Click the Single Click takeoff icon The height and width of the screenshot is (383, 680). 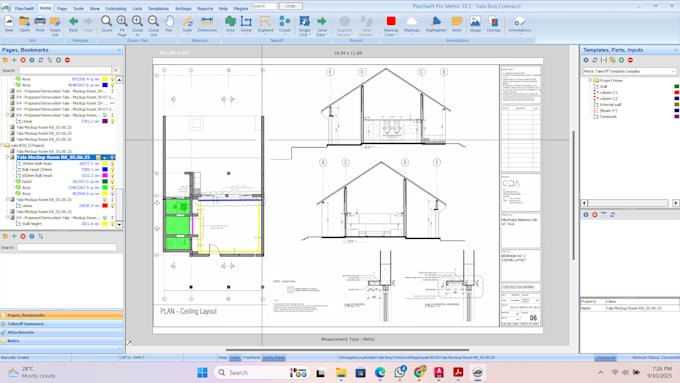pyautogui.click(x=304, y=21)
